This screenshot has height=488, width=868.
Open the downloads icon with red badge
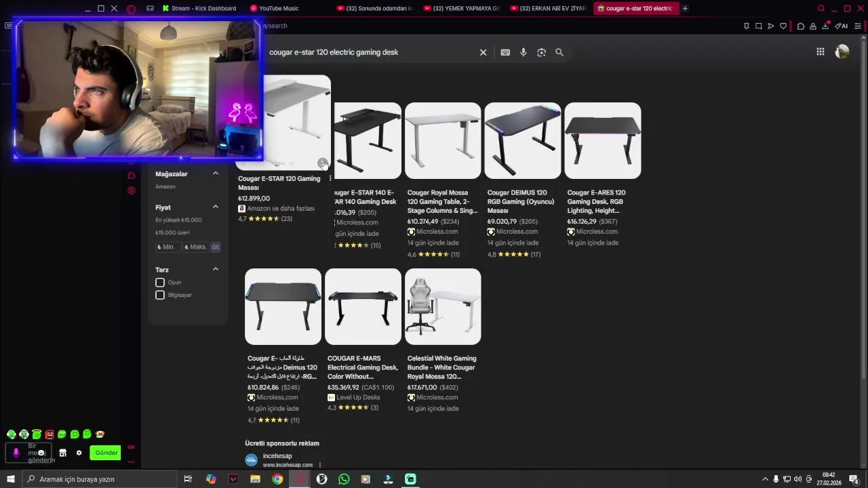coord(826,26)
